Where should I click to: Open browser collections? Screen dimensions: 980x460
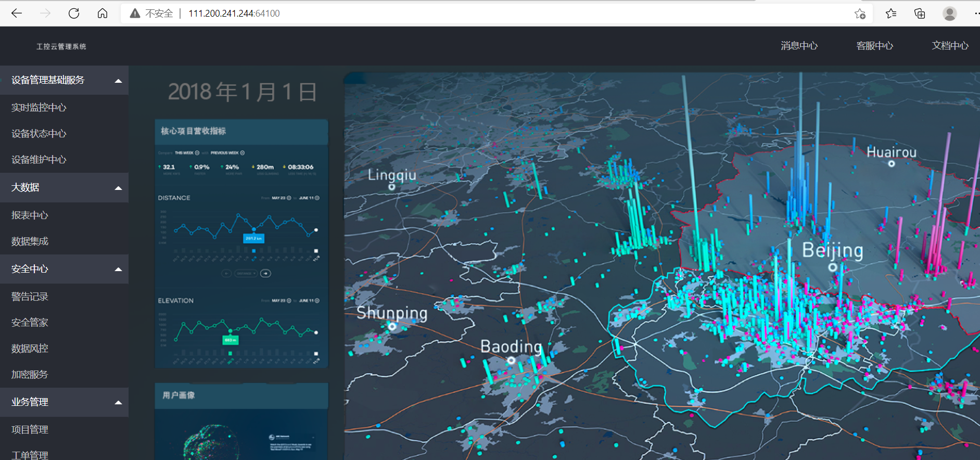point(920,14)
